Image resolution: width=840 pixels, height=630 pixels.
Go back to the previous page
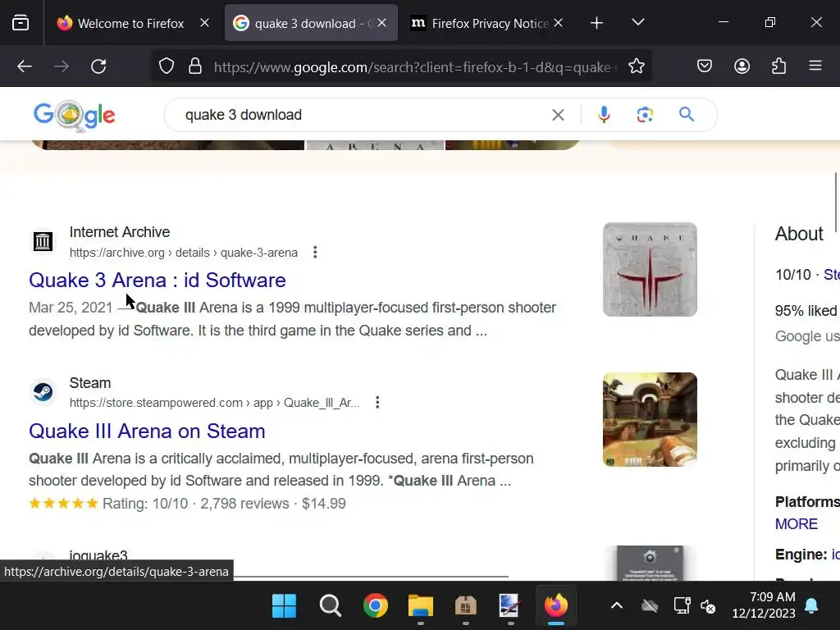(x=25, y=66)
